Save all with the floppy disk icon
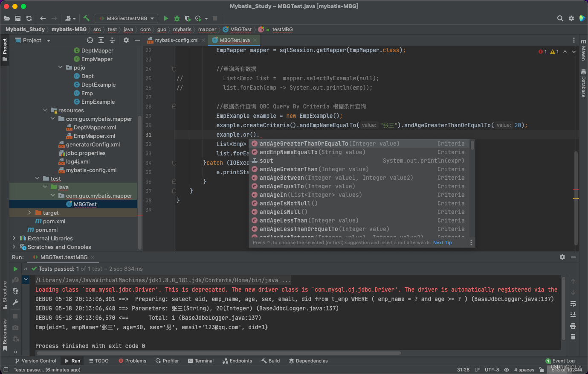The image size is (588, 374). 18,18
